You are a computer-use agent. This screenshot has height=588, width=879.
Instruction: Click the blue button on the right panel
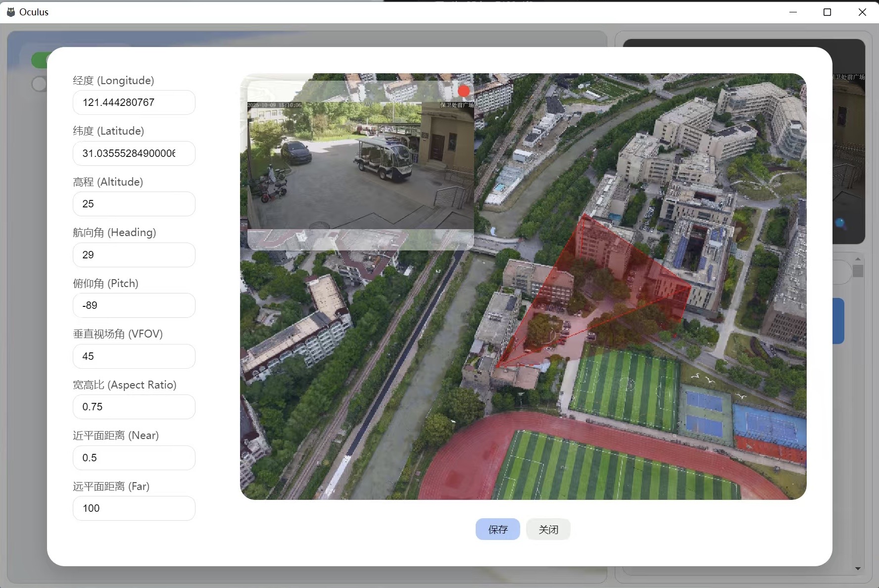click(839, 321)
